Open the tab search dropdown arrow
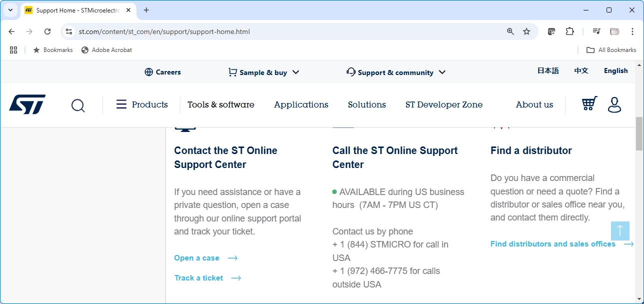644x304 pixels. (10, 10)
